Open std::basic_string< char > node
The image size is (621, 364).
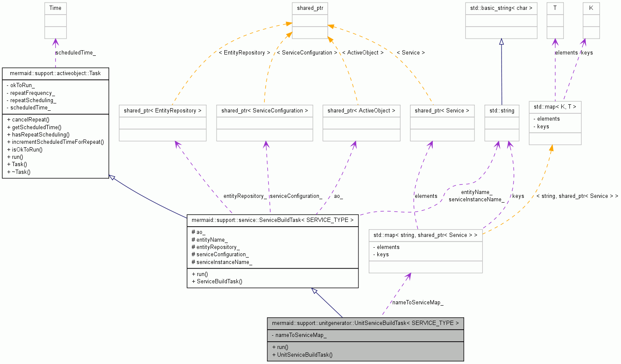pyautogui.click(x=501, y=20)
